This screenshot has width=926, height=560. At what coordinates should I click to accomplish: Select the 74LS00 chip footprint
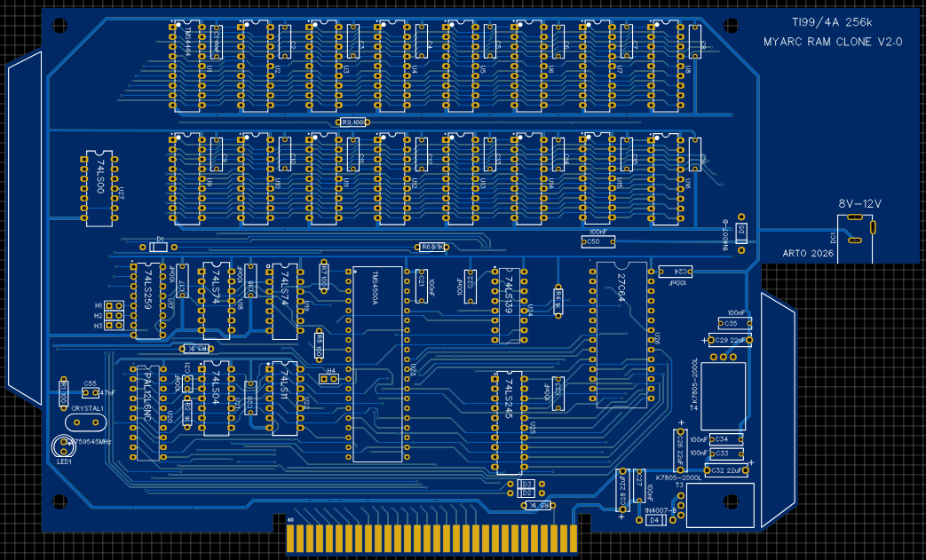tap(100, 187)
